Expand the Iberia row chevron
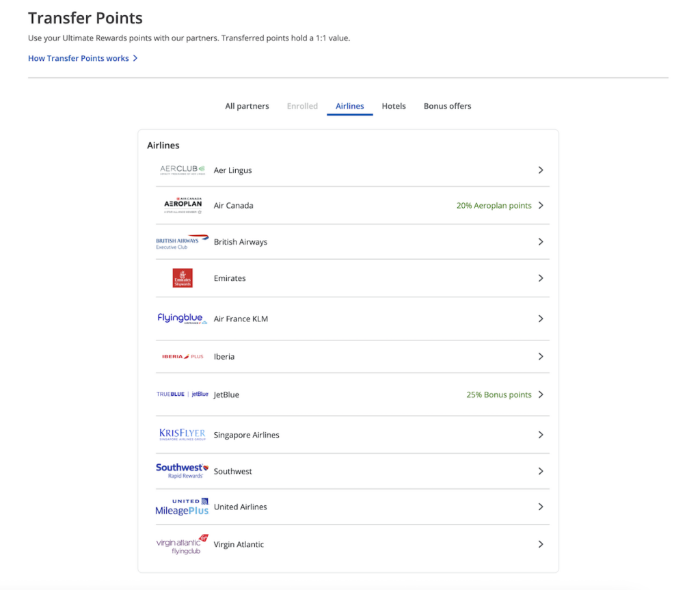The height and width of the screenshot is (590, 700). (x=541, y=356)
